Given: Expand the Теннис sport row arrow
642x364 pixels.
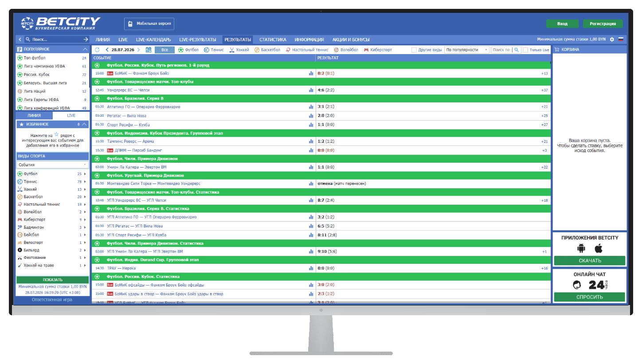Looking at the screenshot, I should click(x=85, y=182).
